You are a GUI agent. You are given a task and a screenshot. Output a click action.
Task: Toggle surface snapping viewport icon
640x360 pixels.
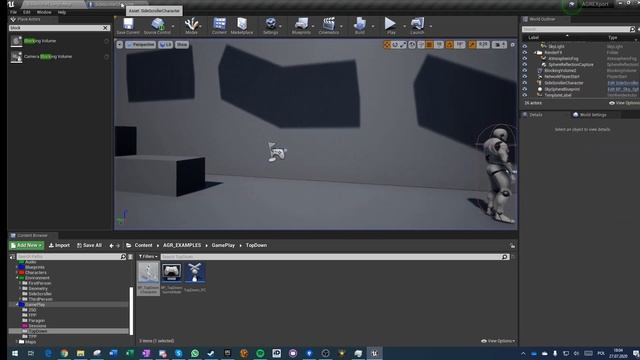[421, 44]
